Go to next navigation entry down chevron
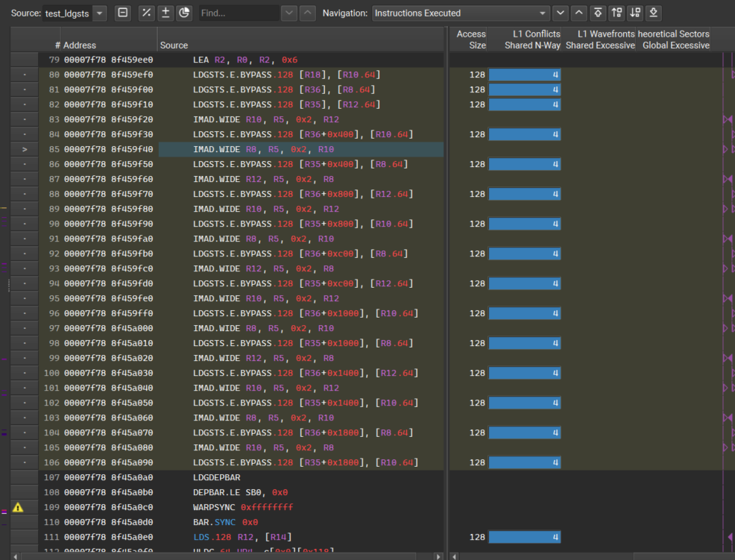This screenshot has width=735, height=560. point(561,13)
